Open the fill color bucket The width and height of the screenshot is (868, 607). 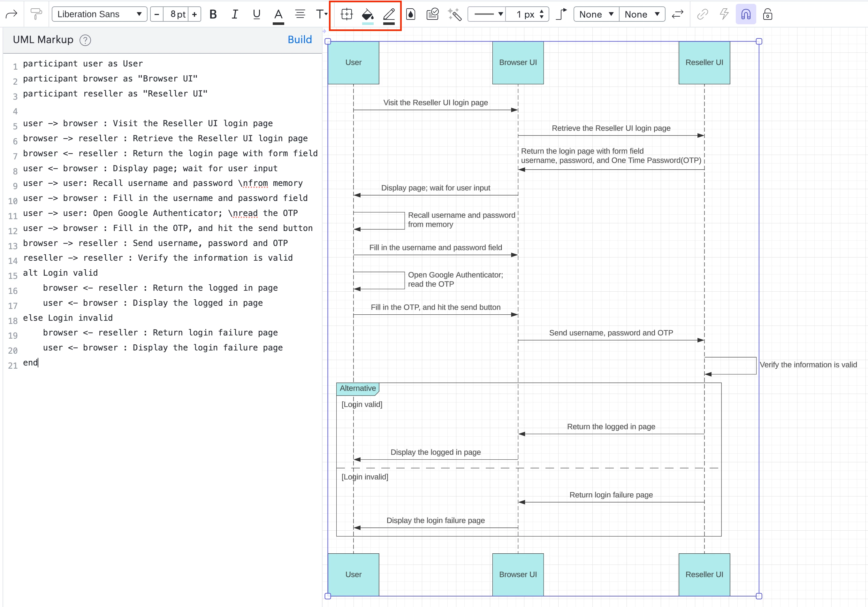click(368, 16)
